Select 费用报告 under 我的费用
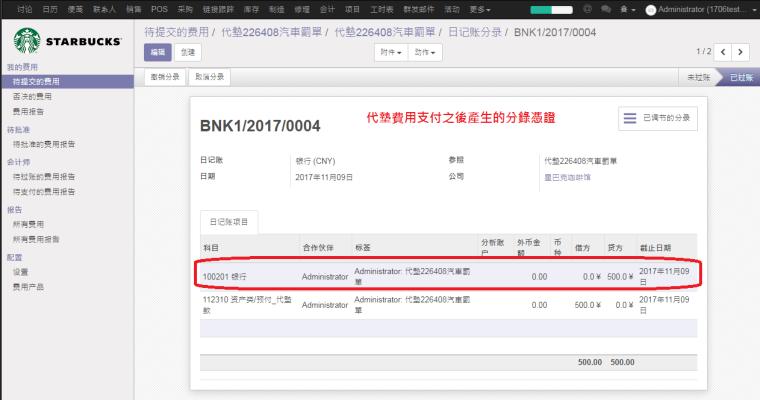This screenshot has width=760, height=400. coord(28,112)
